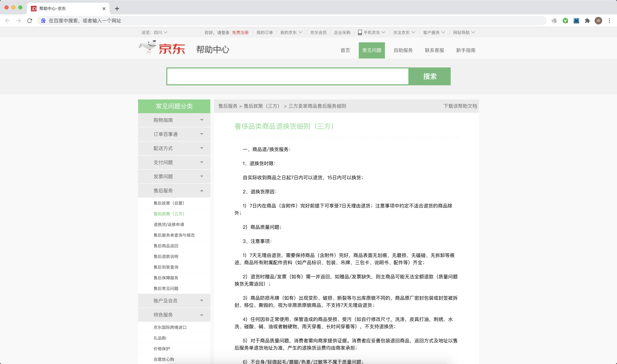Expand the 客户服务 dropdown
The height and width of the screenshot is (364, 617).
(x=434, y=32)
